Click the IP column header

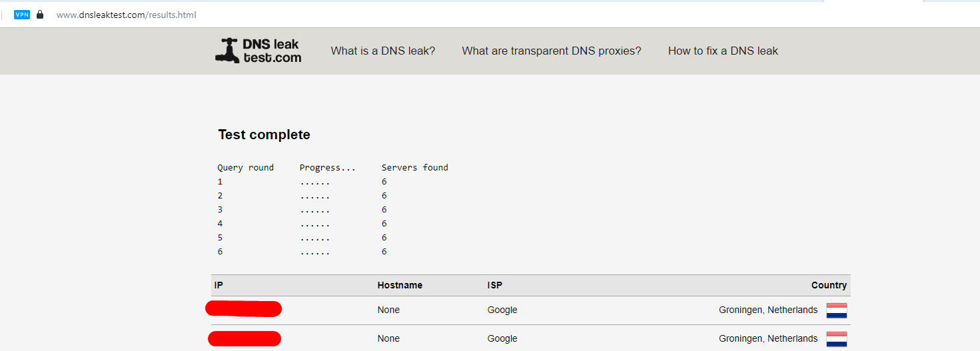coord(219,285)
